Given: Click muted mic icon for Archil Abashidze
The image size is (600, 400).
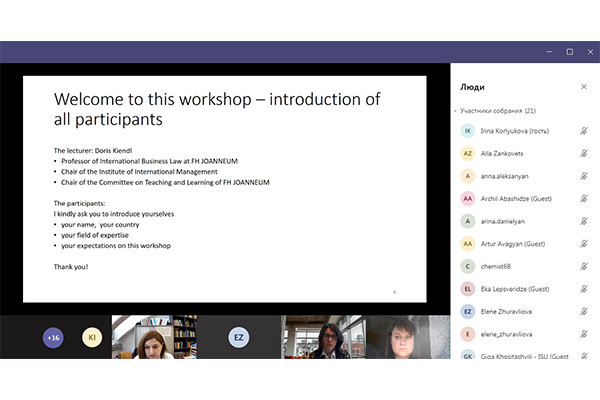Looking at the screenshot, I should point(583,199).
